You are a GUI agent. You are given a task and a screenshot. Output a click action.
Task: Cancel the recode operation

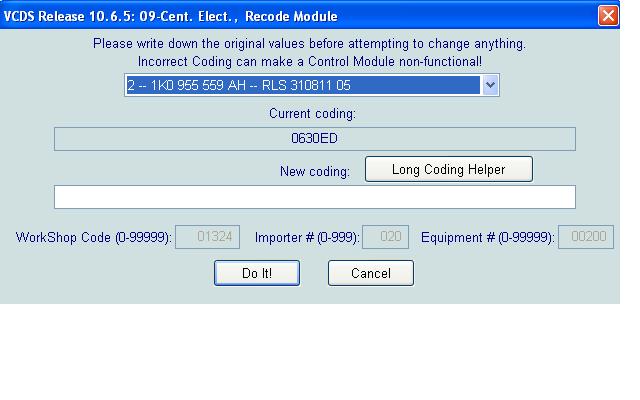[x=371, y=273]
